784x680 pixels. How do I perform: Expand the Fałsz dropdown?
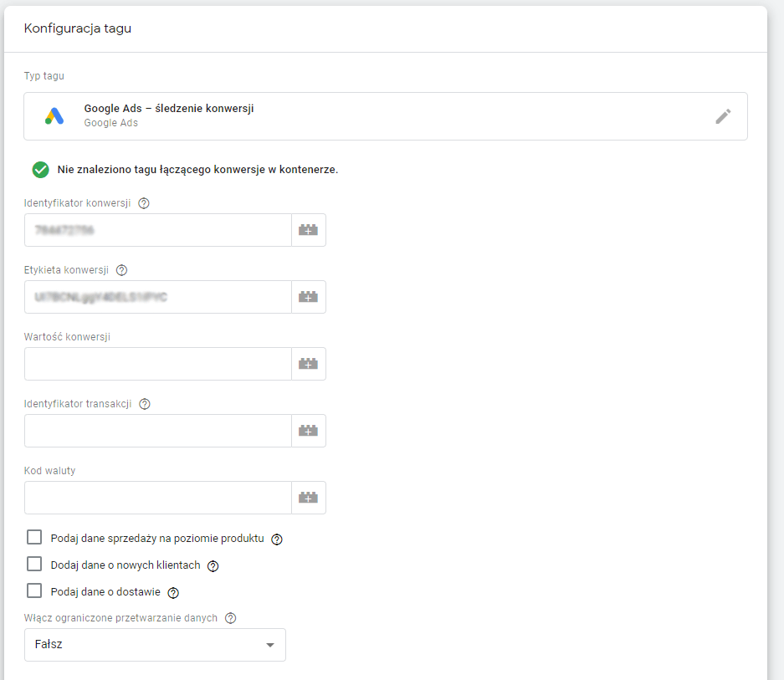[155, 645]
